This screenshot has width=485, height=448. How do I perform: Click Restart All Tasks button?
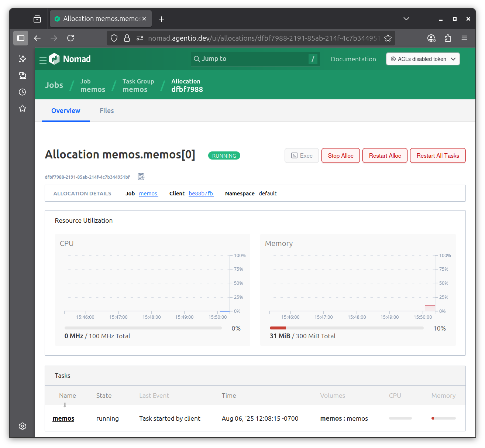(438, 155)
